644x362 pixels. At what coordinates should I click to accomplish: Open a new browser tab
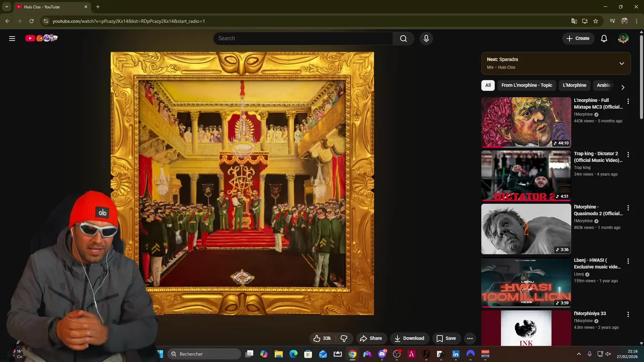pyautogui.click(x=98, y=7)
